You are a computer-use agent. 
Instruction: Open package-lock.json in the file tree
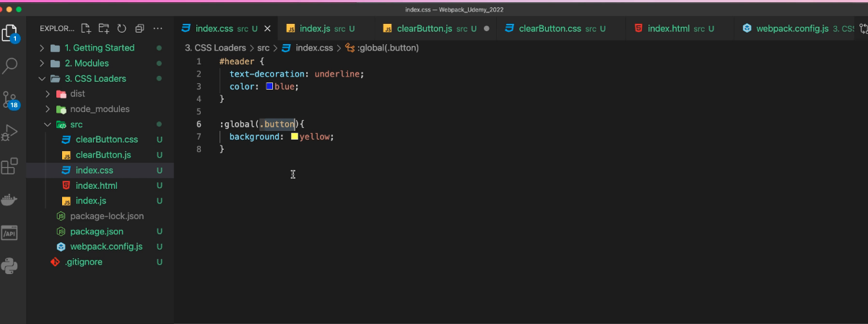100,216
